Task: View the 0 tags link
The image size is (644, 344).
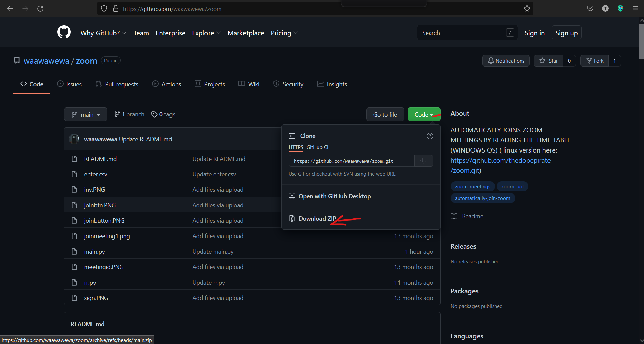Action: 163,114
